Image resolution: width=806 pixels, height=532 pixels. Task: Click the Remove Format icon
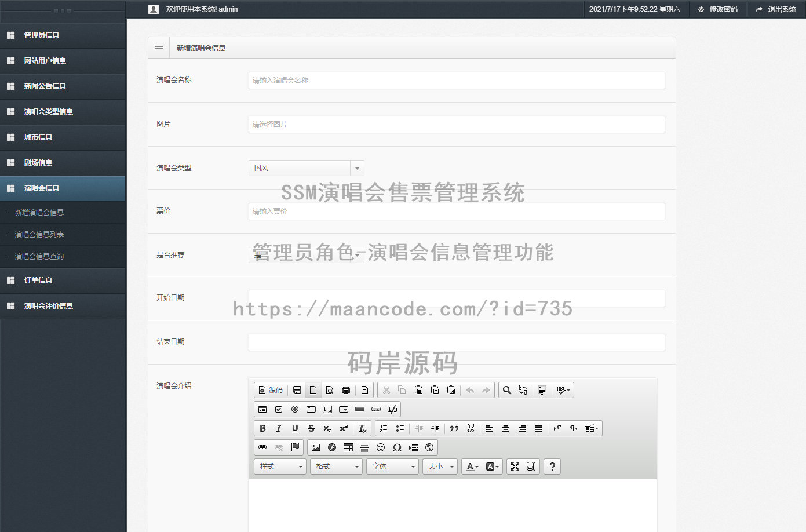[363, 428]
